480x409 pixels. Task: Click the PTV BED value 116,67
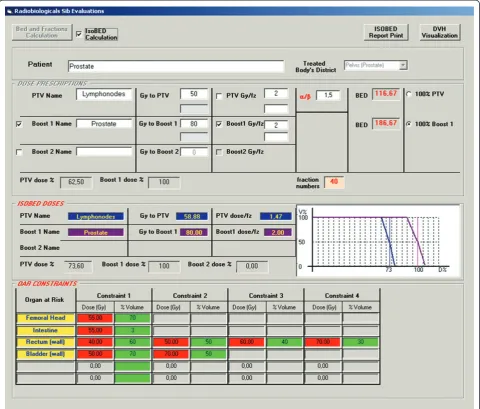(x=386, y=94)
